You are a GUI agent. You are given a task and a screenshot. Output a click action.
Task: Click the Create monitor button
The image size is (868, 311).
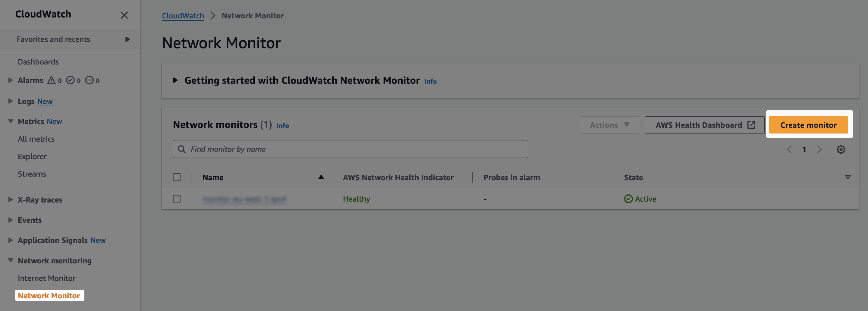(808, 125)
